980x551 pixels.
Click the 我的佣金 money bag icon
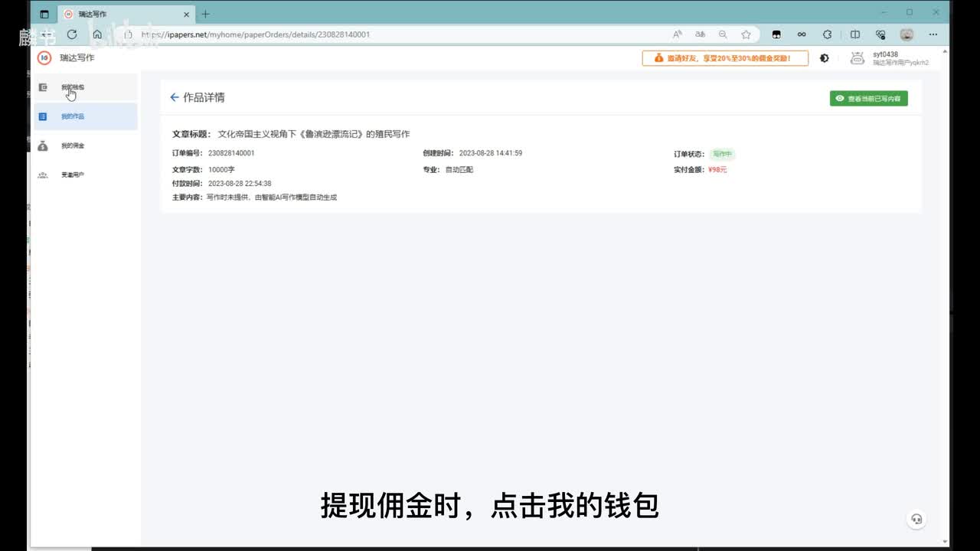pyautogui.click(x=43, y=145)
